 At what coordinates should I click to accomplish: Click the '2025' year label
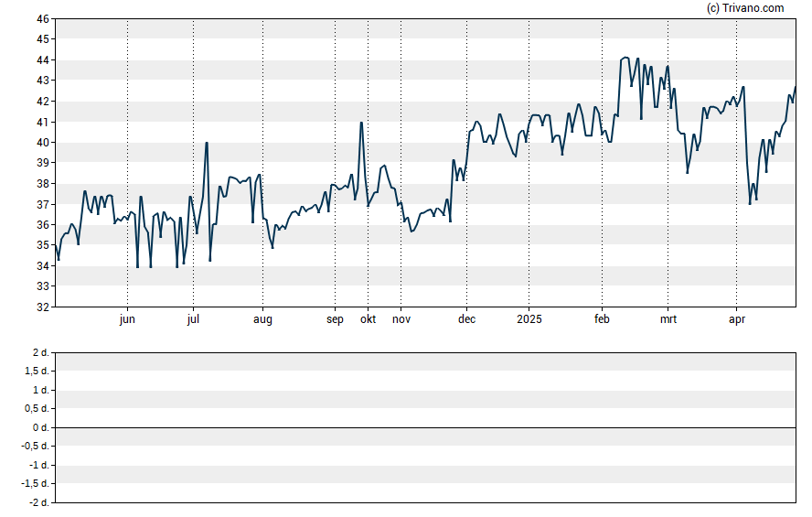pyautogui.click(x=529, y=319)
